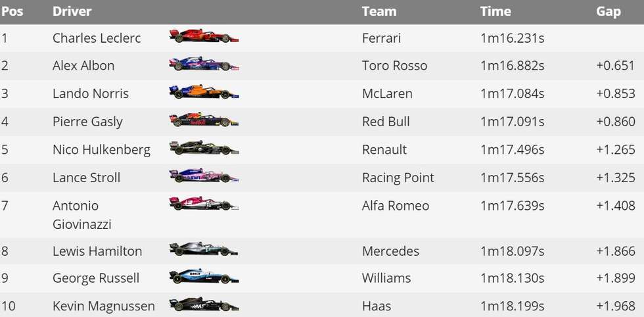Click the Pos column header
The height and width of the screenshot is (317, 644).
point(12,12)
